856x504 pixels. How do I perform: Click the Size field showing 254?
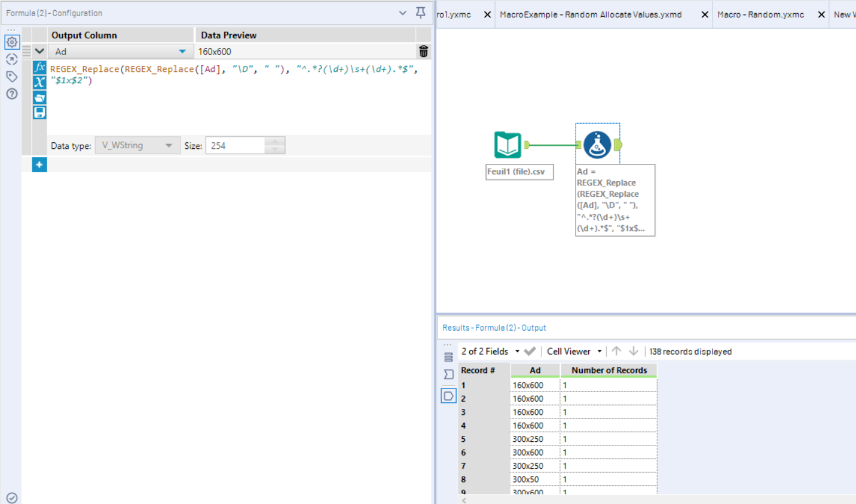point(236,146)
